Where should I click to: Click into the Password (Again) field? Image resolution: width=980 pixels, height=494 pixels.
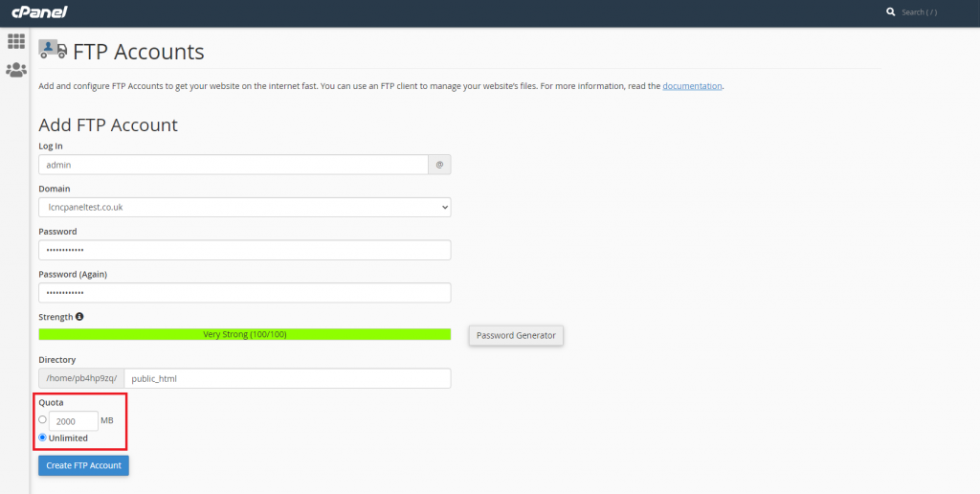(x=244, y=293)
